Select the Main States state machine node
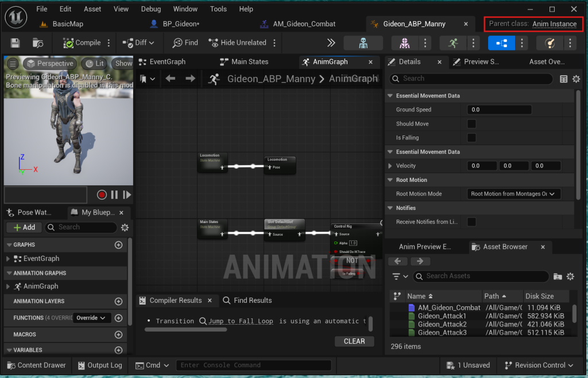The width and height of the screenshot is (588, 378). 212,229
